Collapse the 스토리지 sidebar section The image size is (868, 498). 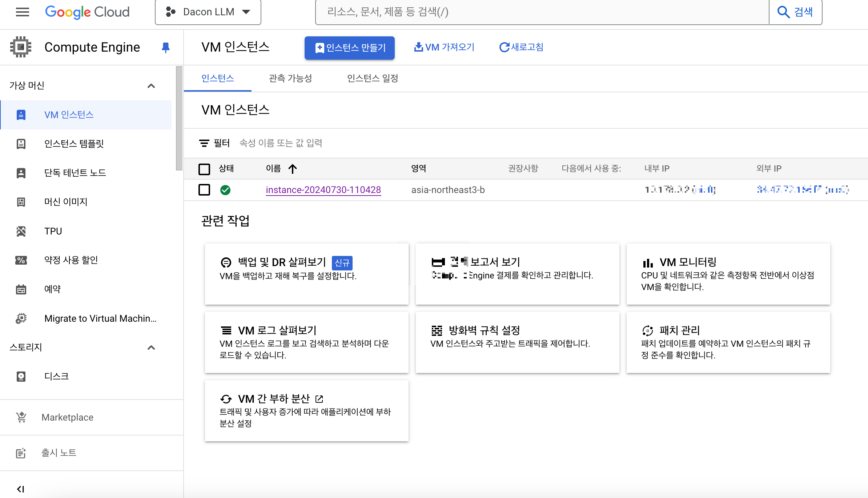tap(151, 348)
